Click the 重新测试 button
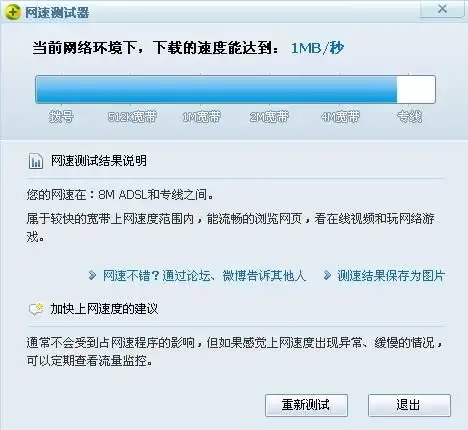The width and height of the screenshot is (468, 430). 306,405
